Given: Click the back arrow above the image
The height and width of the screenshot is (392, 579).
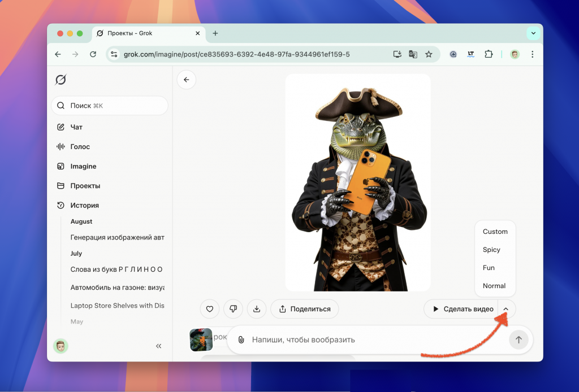Looking at the screenshot, I should [x=187, y=80].
